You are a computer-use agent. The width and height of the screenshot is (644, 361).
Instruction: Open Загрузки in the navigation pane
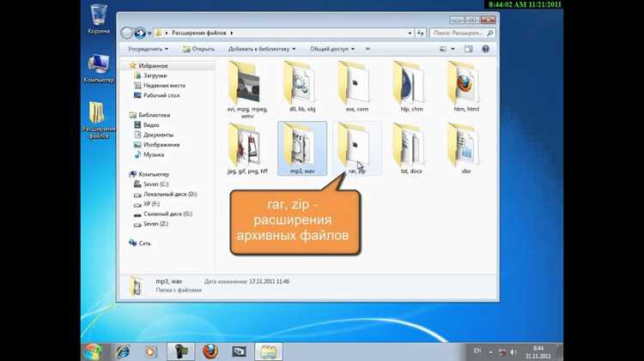(155, 75)
